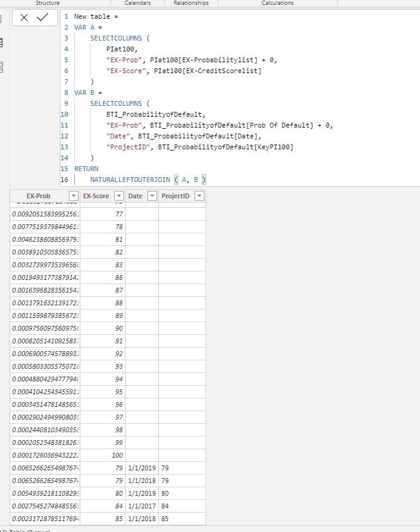Select EX-Prob cell 0.0019493177387914
The image size is (420, 532).
45,277
